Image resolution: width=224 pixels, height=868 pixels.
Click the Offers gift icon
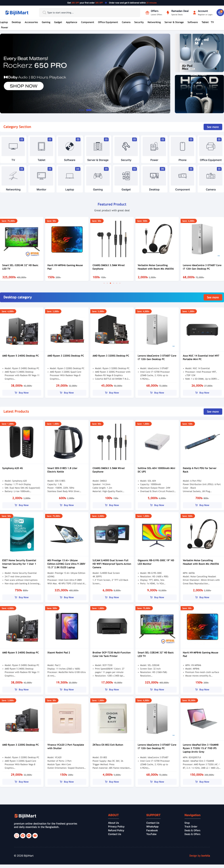coord(147,13)
